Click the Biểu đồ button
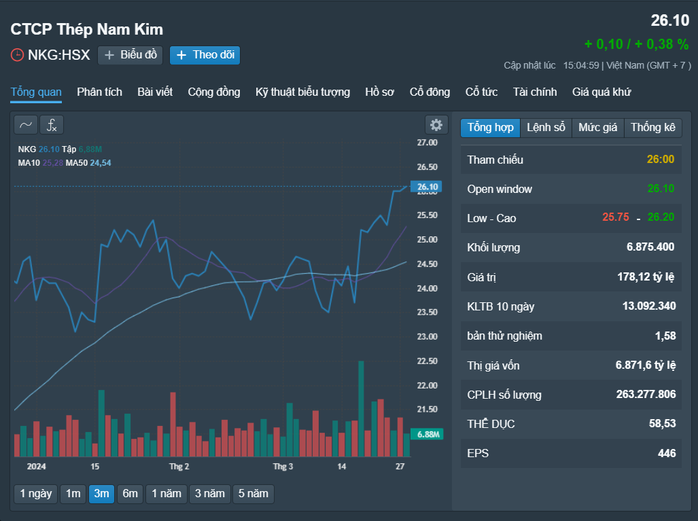 pos(130,55)
